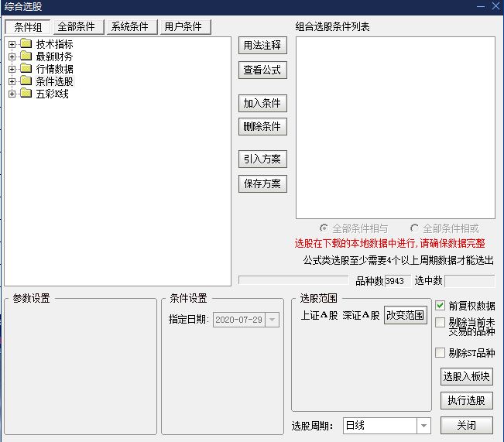Expand the 五彩K线 tree node
504x442 pixels.
12,94
